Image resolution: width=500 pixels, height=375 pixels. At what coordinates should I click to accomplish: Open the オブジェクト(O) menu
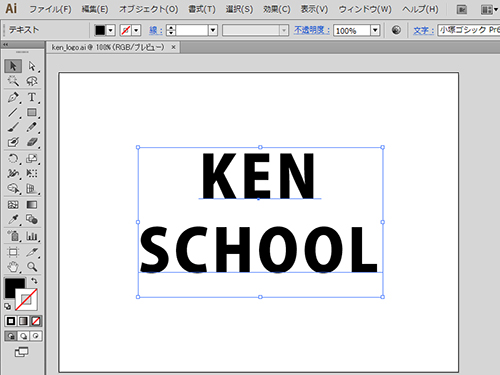[x=148, y=9]
